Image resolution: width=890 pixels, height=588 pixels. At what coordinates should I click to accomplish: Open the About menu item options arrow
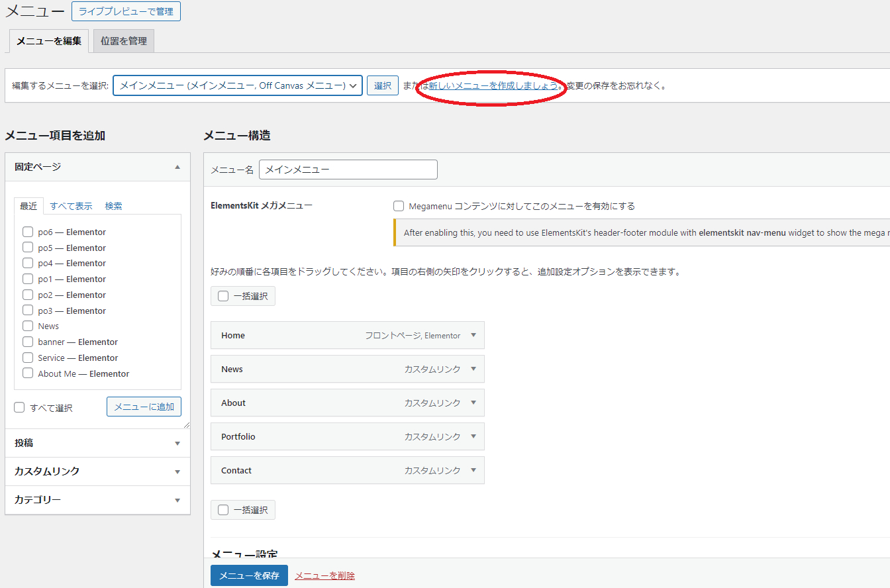tap(473, 403)
